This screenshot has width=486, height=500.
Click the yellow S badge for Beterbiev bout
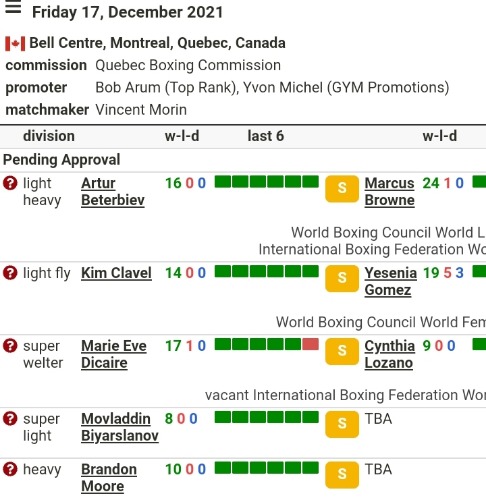pos(342,189)
